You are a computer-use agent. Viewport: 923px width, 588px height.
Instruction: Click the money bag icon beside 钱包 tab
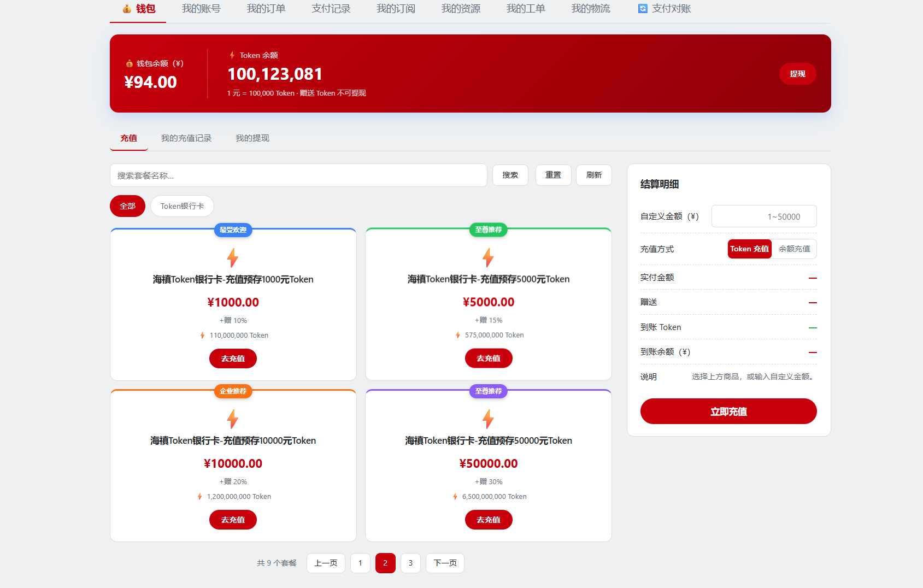pyautogui.click(x=127, y=9)
